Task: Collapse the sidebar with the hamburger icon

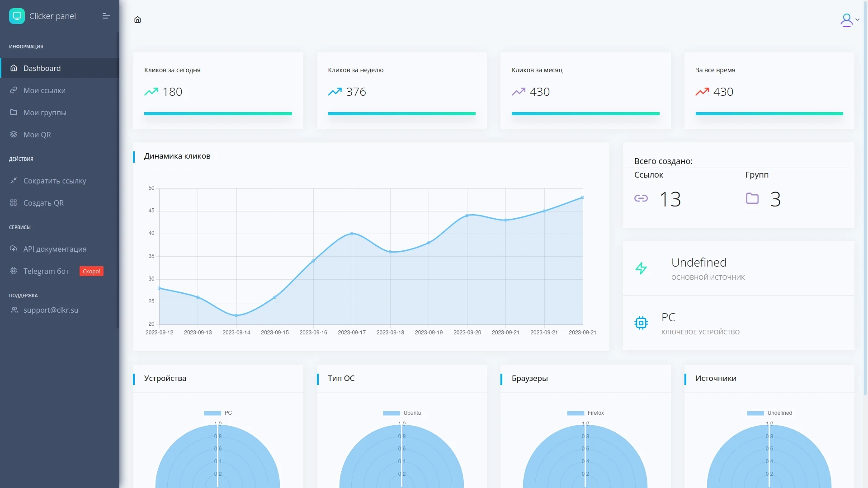Action: point(106,16)
